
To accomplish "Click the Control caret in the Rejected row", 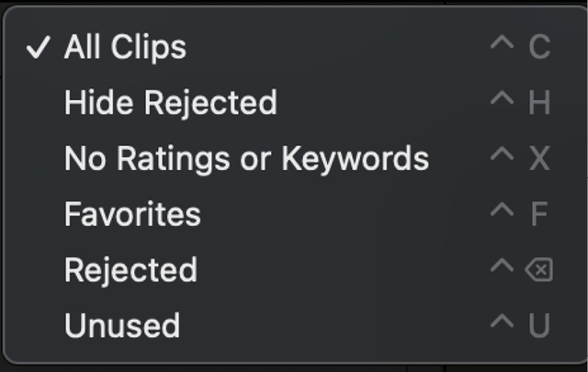I will (502, 267).
